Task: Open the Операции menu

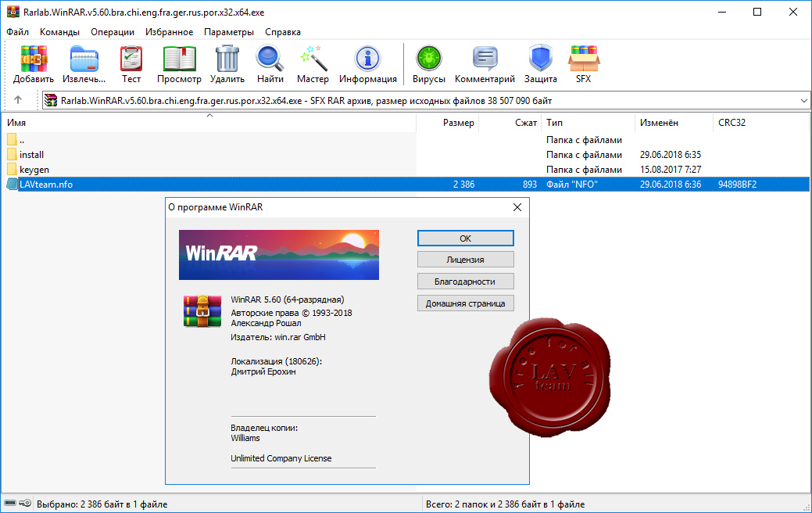Action: 113,32
